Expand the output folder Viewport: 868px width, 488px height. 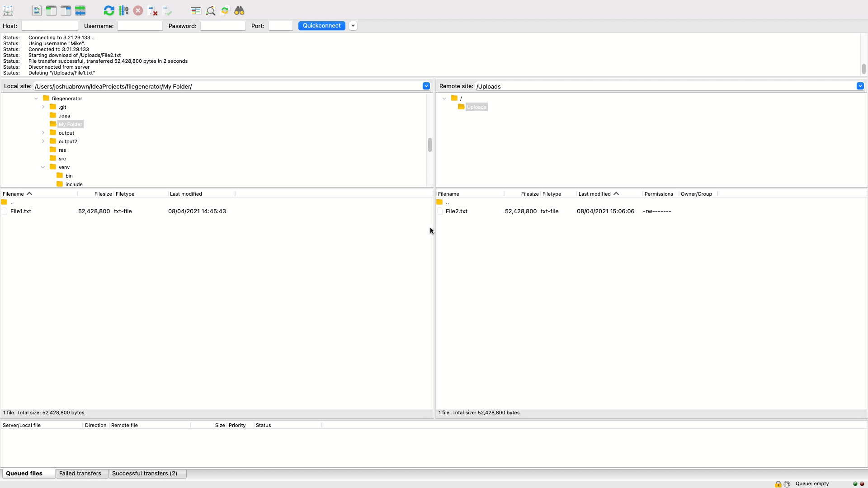click(43, 133)
